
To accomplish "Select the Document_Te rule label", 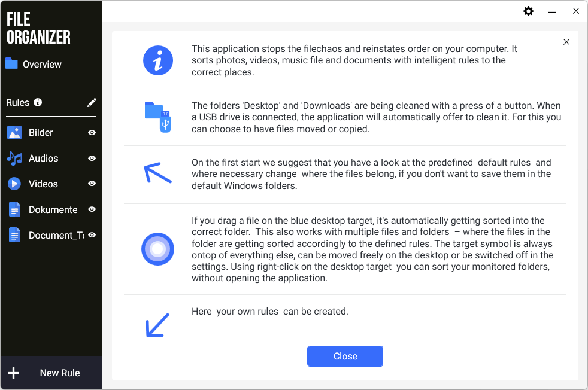I will coord(56,236).
